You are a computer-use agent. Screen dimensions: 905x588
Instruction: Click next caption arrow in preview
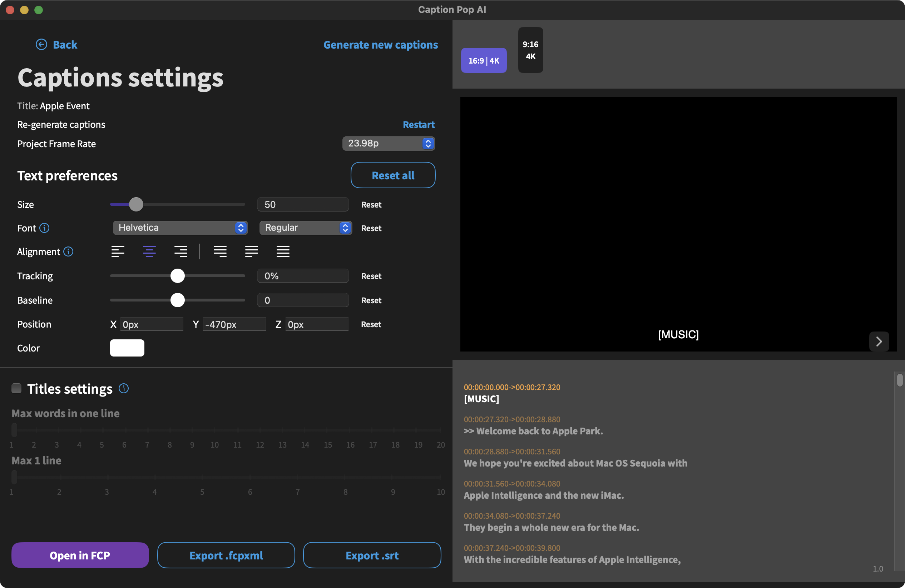pos(879,341)
